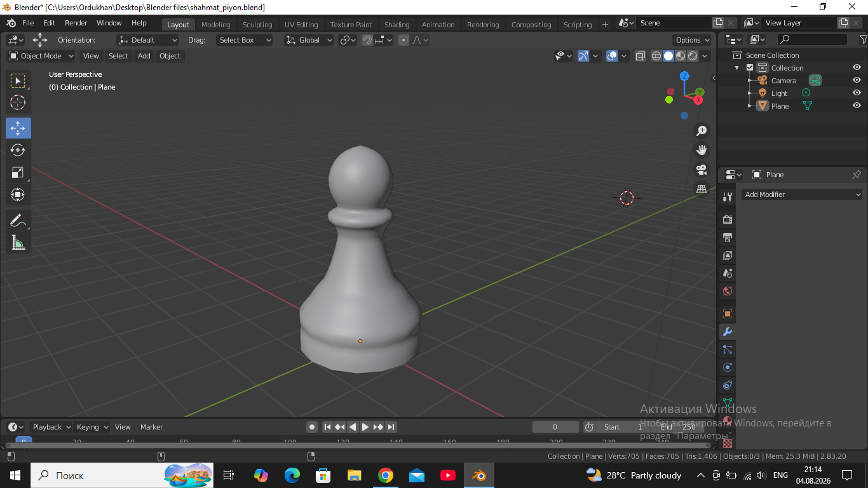Image resolution: width=868 pixels, height=488 pixels.
Task: Open the World properties tab
Action: [x=728, y=291]
